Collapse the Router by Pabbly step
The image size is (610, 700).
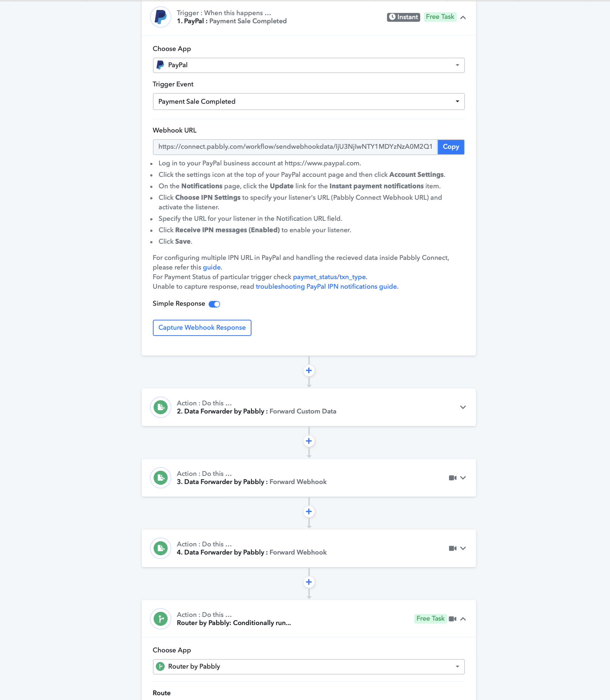[x=463, y=619]
